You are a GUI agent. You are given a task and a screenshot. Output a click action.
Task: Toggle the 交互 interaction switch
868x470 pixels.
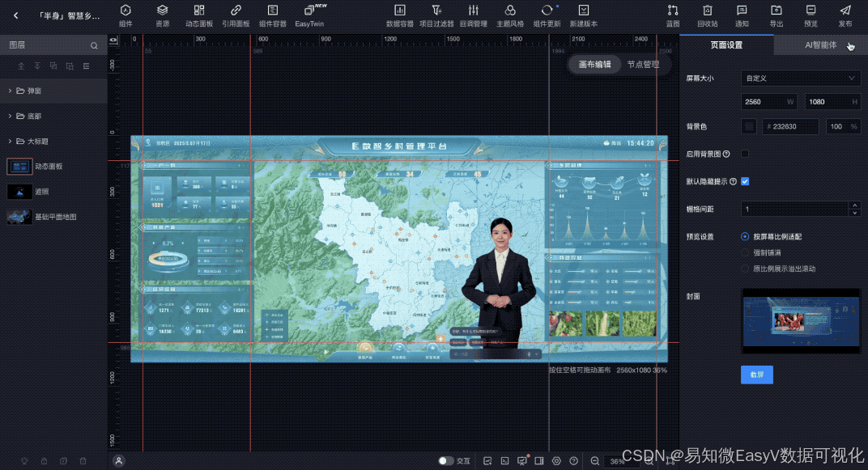tap(445, 460)
